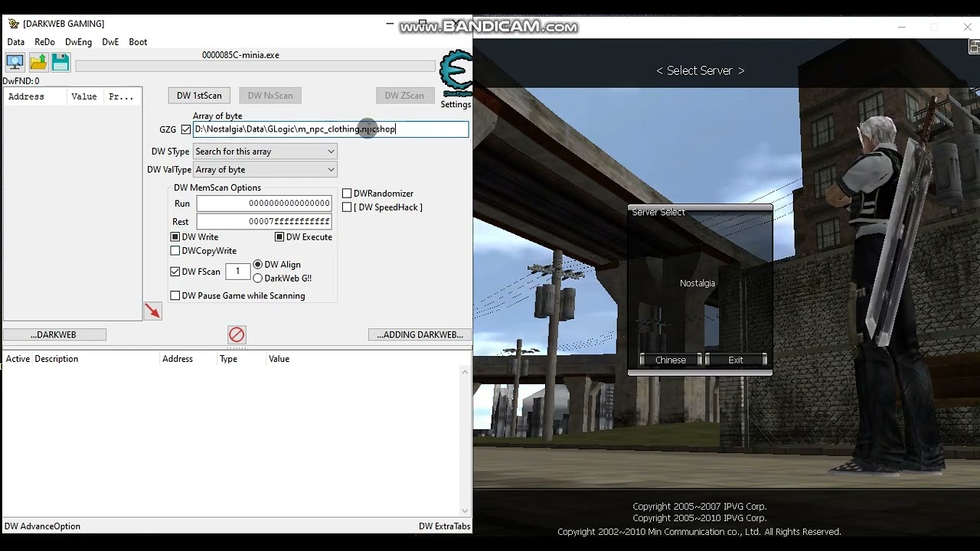The image size is (980, 551).
Task: Enable DW Pause Game while Scanning
Action: 175,296
